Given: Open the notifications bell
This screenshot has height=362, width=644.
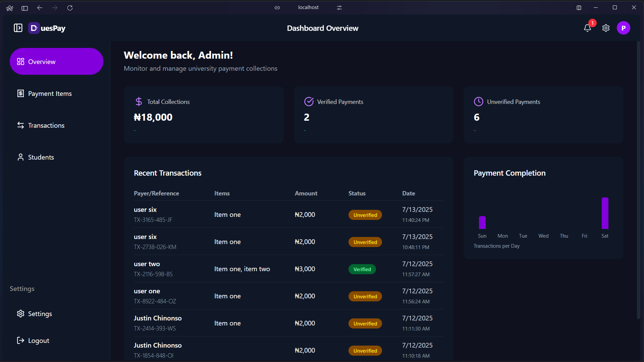Looking at the screenshot, I should (587, 28).
